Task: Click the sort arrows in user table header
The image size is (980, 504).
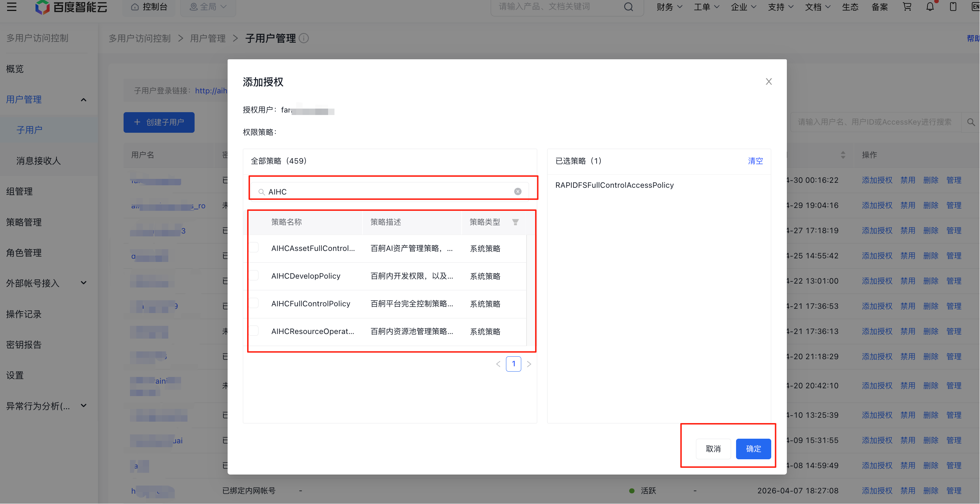Action: pyautogui.click(x=843, y=155)
